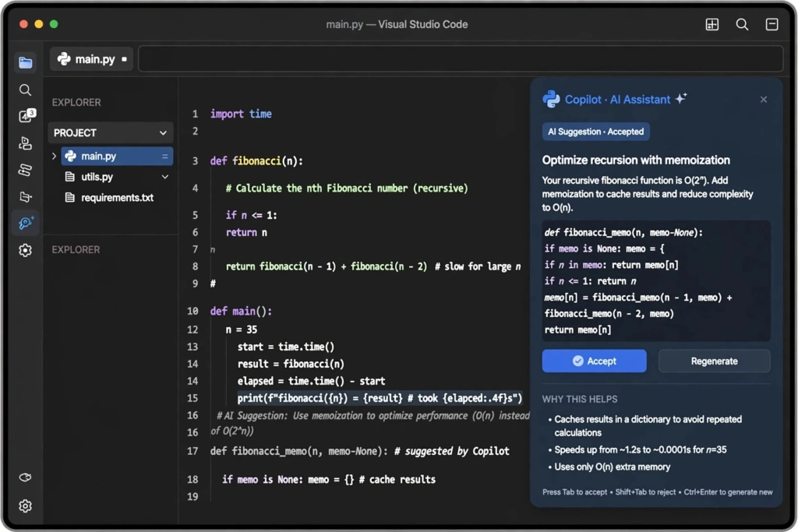Click line number 10 in gutter
This screenshot has height=532, width=798.
tap(192, 312)
